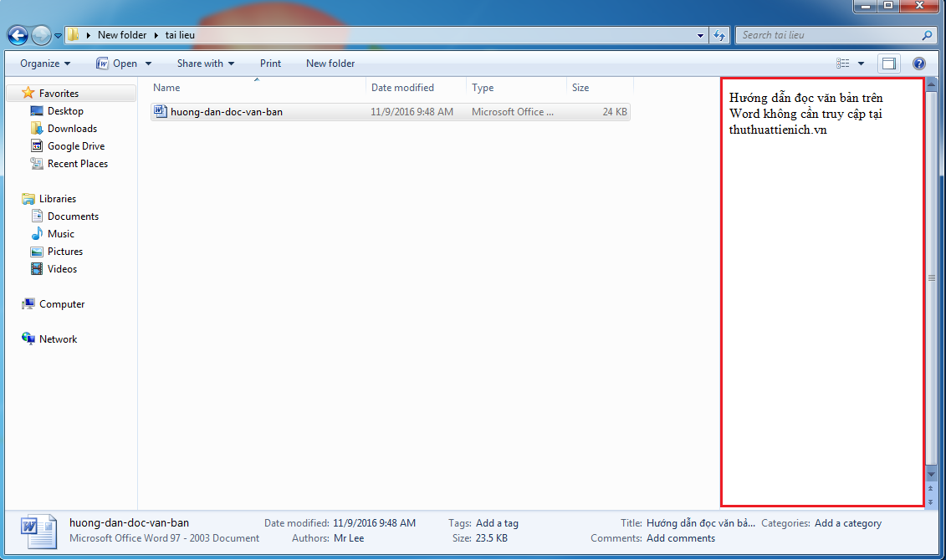Open the Share with dropdown menu

point(205,64)
